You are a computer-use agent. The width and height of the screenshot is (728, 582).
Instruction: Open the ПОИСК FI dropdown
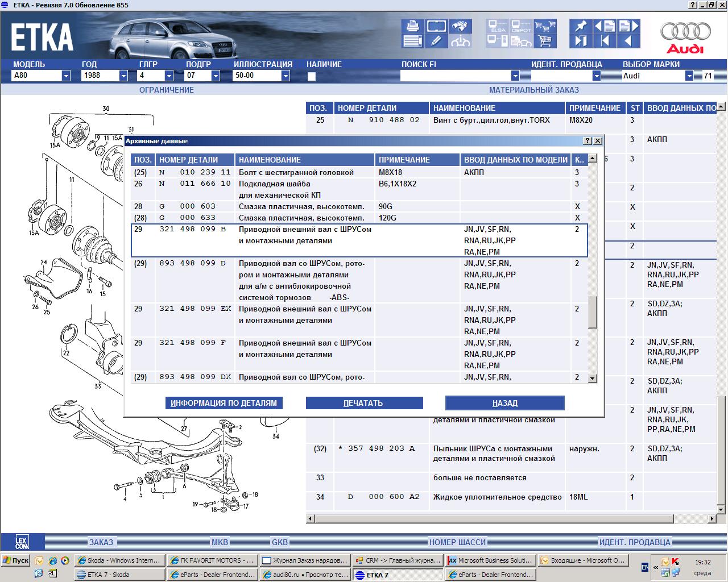(515, 76)
